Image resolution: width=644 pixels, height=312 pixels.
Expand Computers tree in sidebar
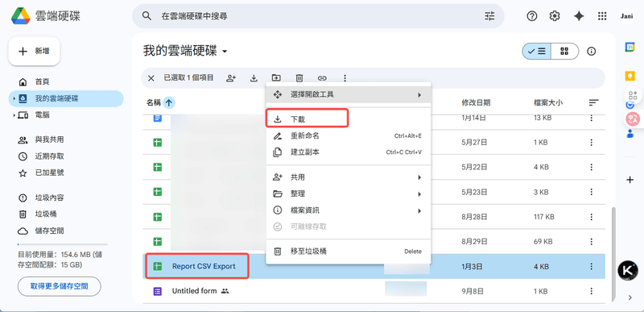coord(14,115)
